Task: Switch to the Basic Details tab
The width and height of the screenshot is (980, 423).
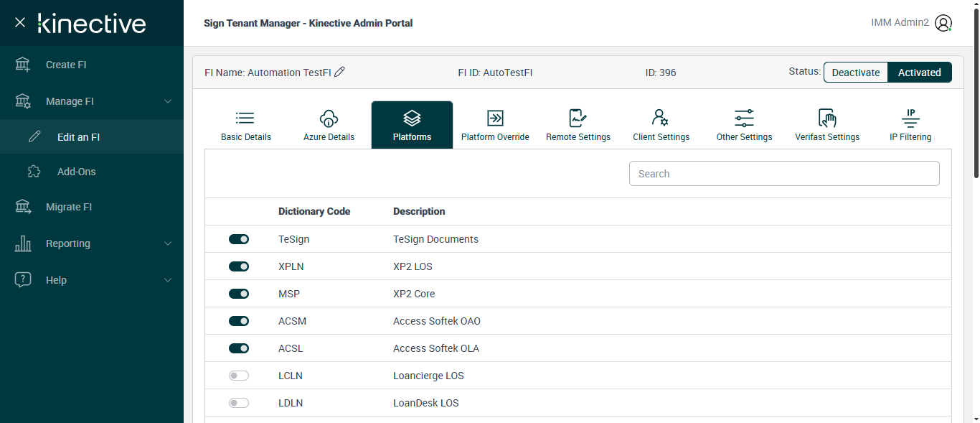Action: click(x=245, y=125)
